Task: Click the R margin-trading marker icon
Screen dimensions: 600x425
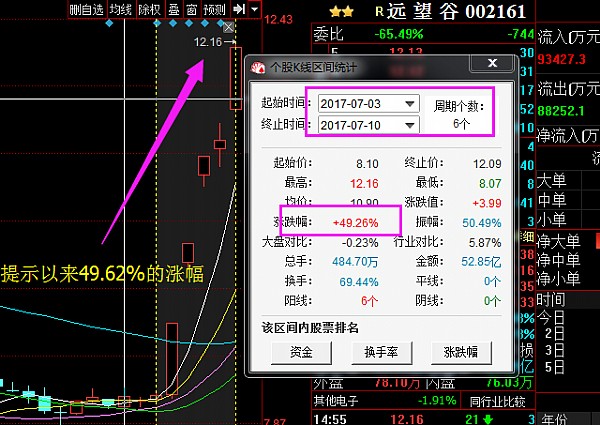Action: (x=380, y=13)
